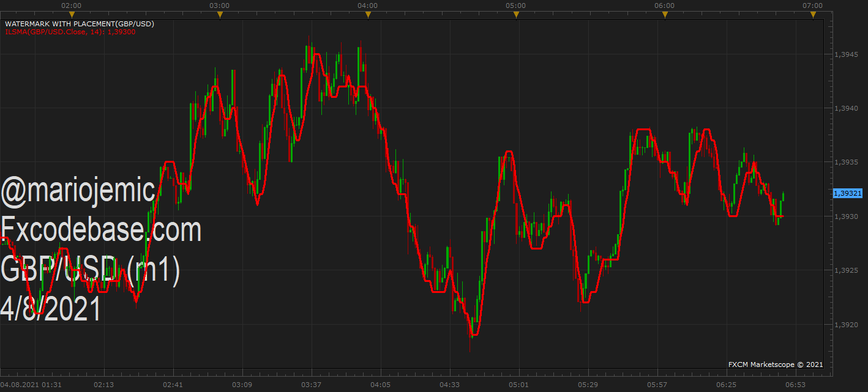Click the 03:09 time axis label

[x=242, y=385]
